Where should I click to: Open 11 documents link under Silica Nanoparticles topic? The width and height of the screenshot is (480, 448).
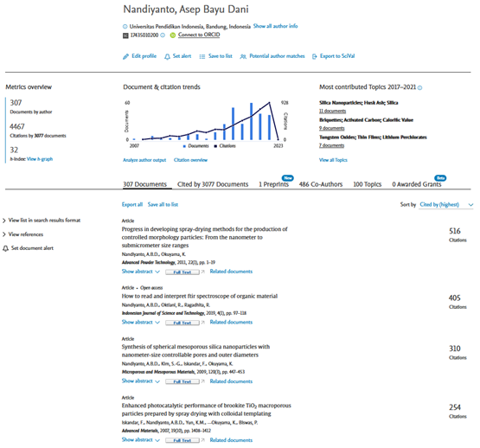point(332,112)
